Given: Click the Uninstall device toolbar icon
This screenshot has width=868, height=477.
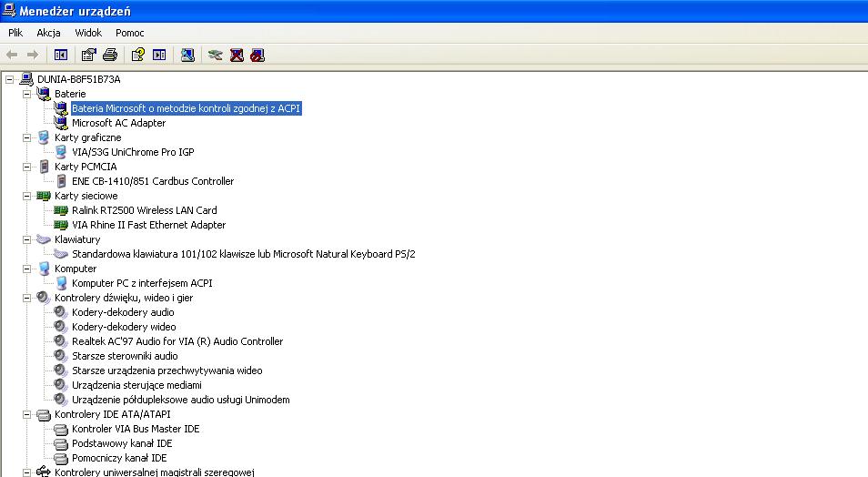Looking at the screenshot, I should pos(237,55).
